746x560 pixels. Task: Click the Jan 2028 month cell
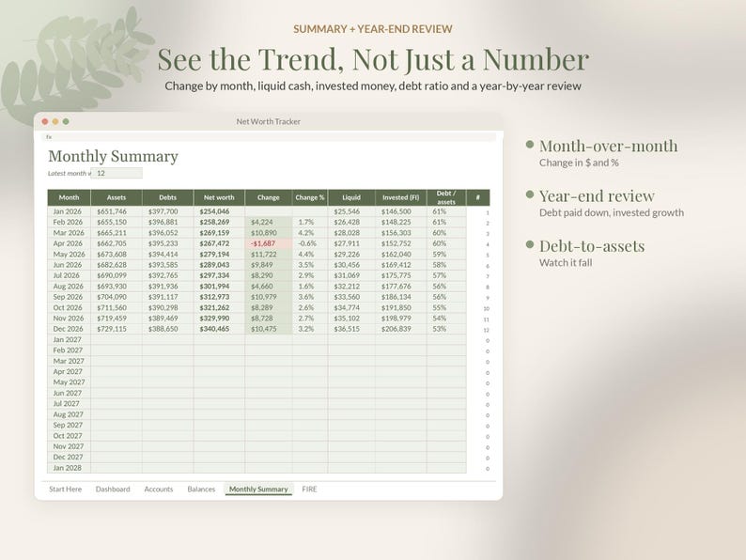coord(69,468)
